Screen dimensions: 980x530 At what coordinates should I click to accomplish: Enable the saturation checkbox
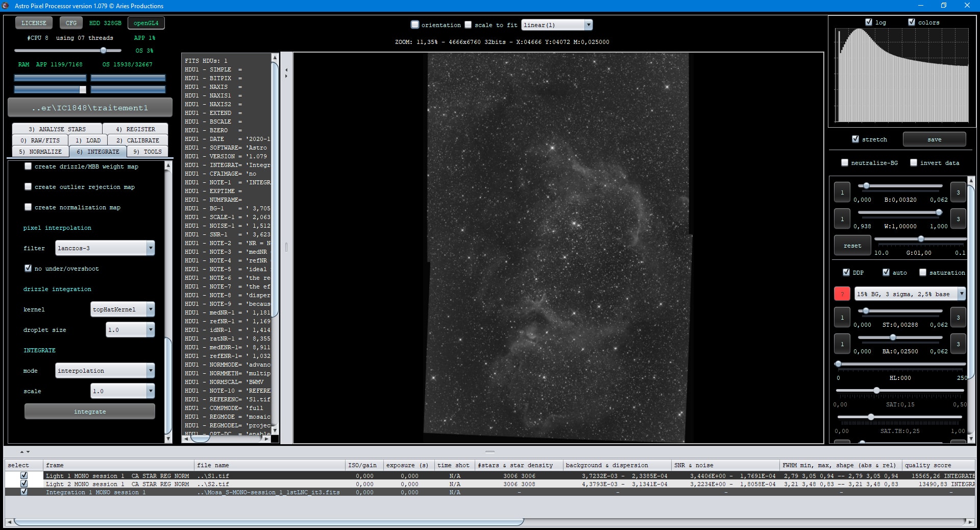click(922, 273)
